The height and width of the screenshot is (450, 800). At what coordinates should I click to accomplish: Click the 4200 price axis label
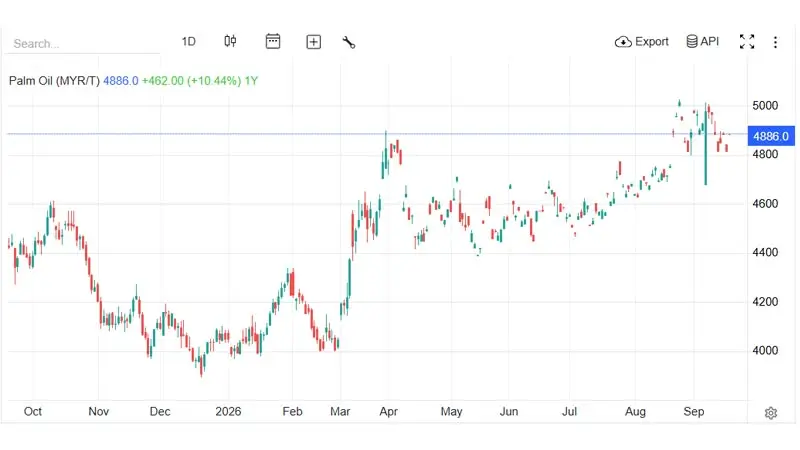[765, 302]
